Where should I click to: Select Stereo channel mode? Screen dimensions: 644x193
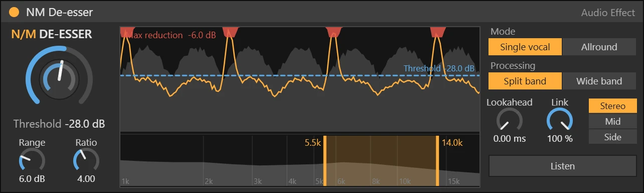(612, 106)
